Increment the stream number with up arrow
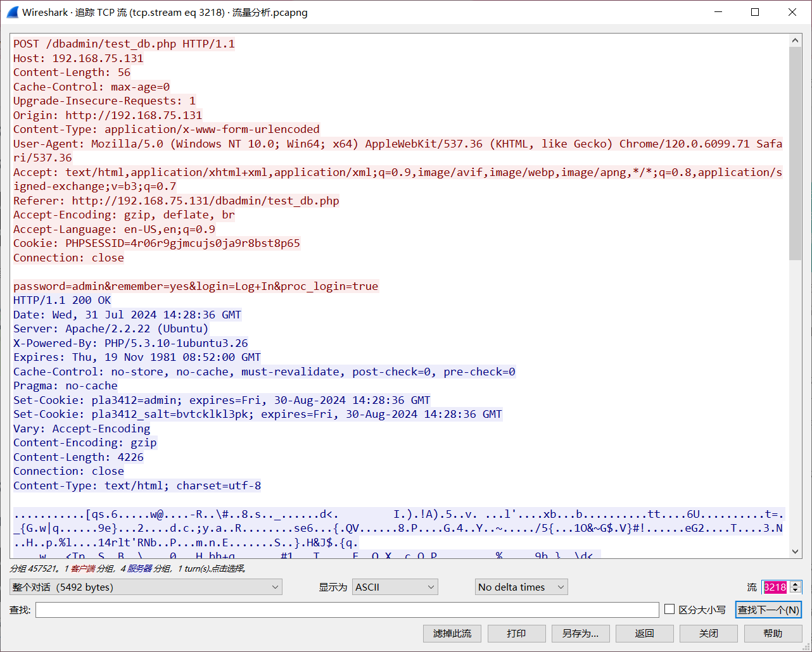 796,584
